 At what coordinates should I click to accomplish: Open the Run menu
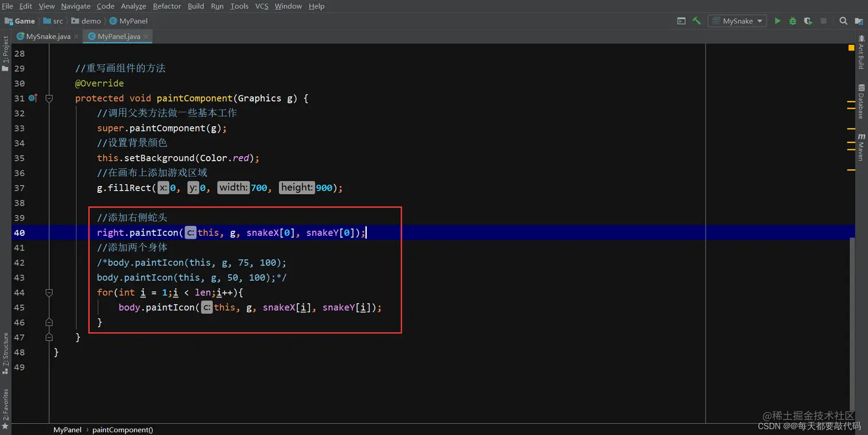point(217,6)
